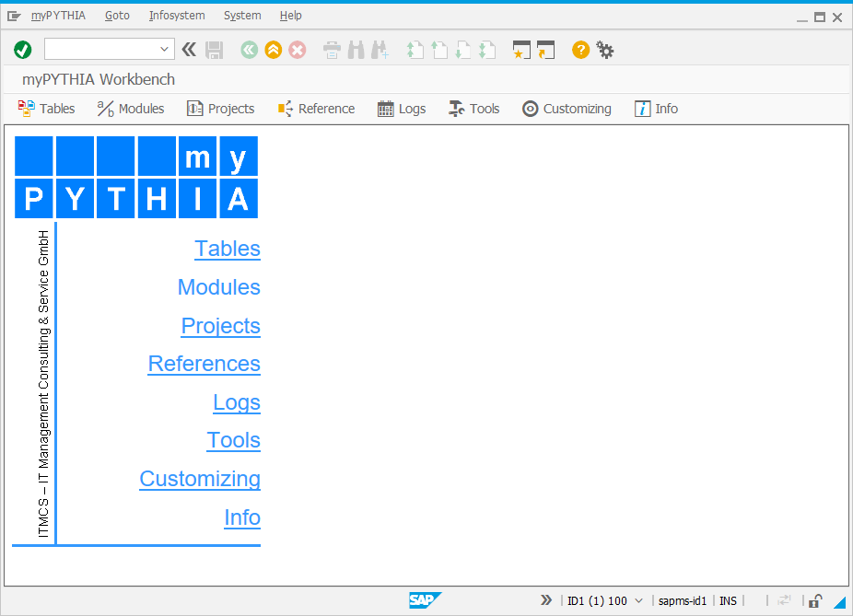Open the myPYTHIA menu
The width and height of the screenshot is (853, 616).
[58, 16]
